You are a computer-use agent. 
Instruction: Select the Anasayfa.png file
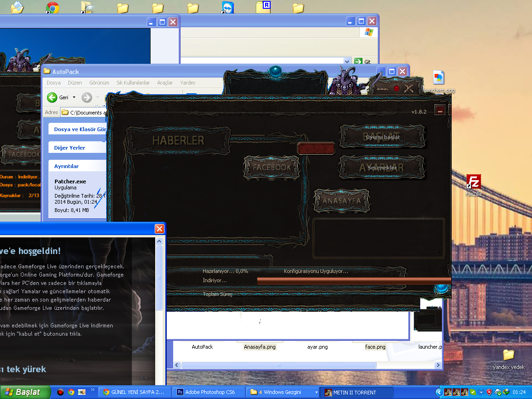click(260, 347)
